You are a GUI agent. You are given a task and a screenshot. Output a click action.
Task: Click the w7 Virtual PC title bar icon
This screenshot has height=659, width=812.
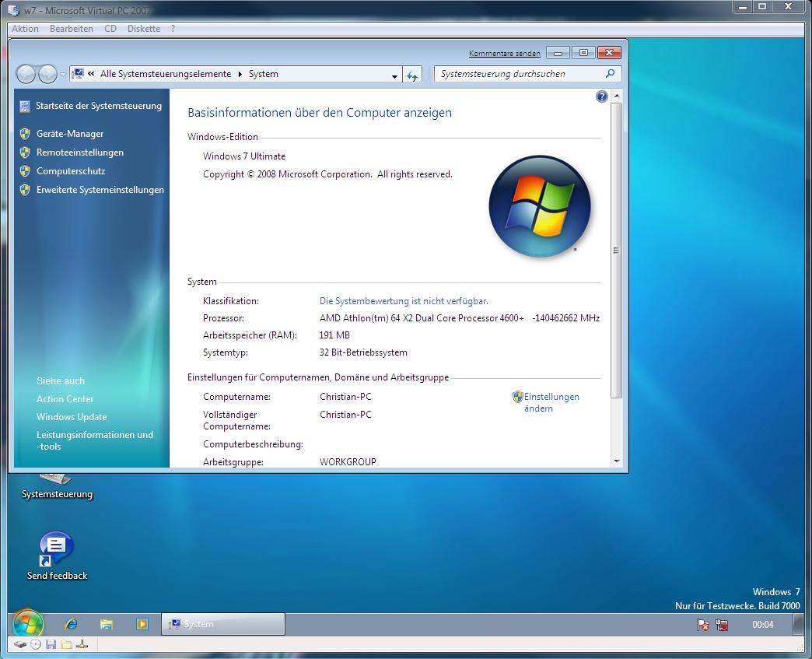(x=13, y=10)
